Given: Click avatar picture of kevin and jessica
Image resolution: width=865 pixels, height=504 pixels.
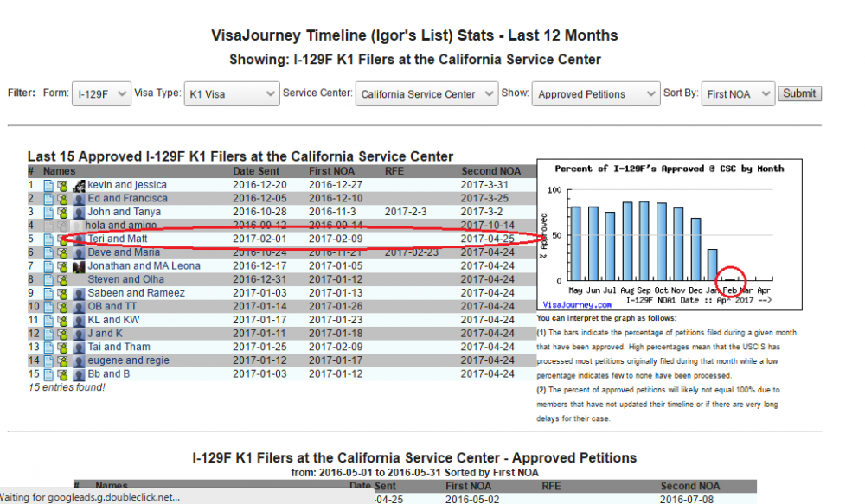Looking at the screenshot, I should coord(79,185).
